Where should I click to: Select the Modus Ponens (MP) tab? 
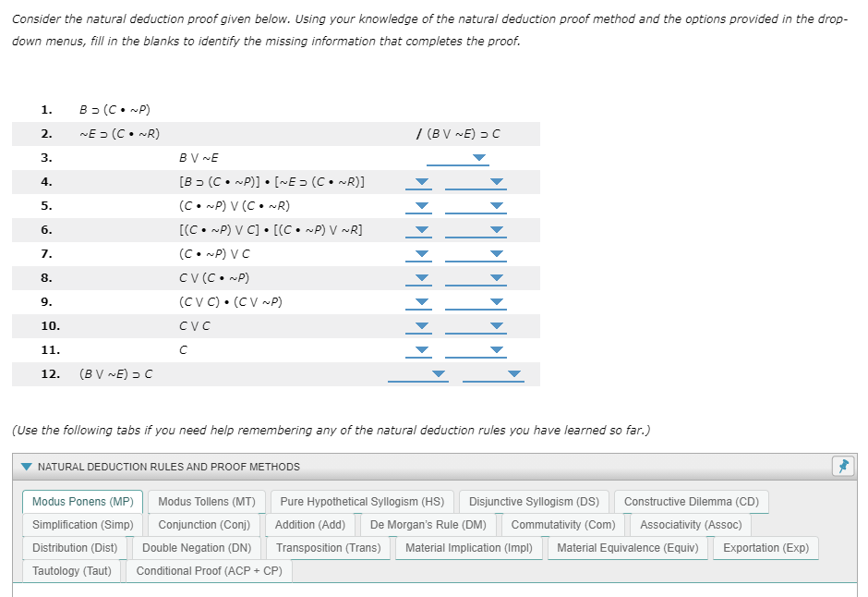[81, 501]
